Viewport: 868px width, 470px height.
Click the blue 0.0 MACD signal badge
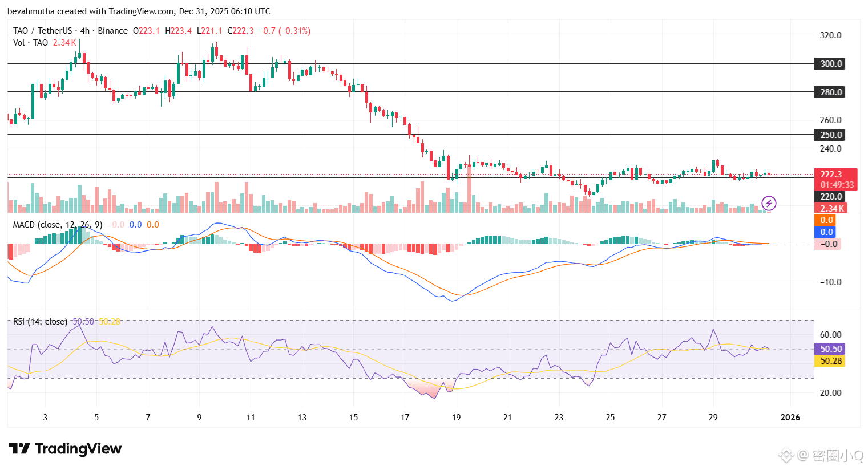pos(828,232)
